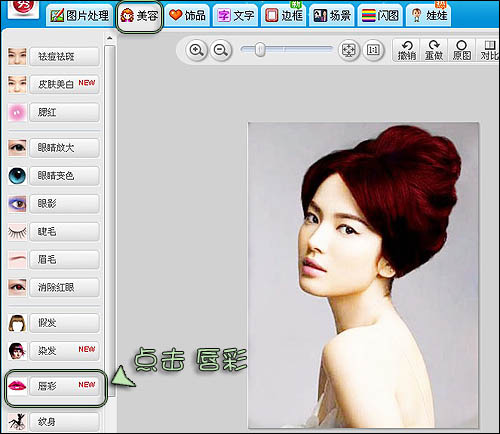Viewport: 500px width, 434px height.
Task: Click the 纹身 tattoo button
Action: 64,422
